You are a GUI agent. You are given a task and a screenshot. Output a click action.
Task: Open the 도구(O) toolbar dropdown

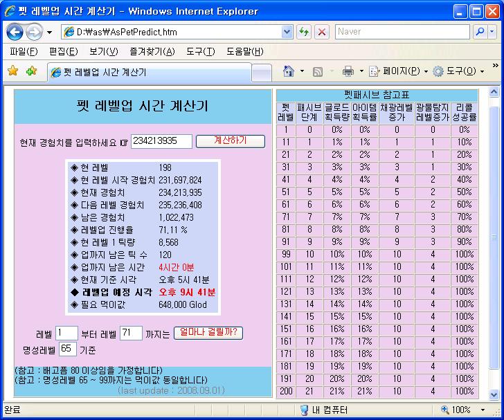tap(459, 71)
